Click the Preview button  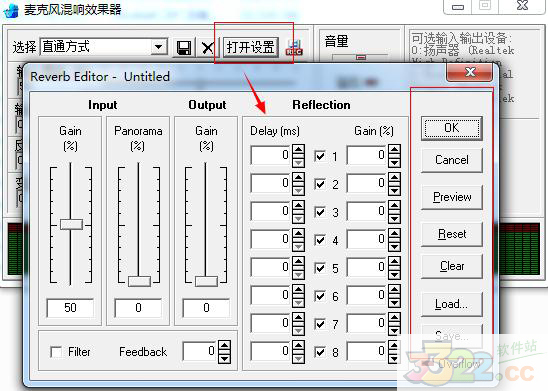[x=452, y=197]
